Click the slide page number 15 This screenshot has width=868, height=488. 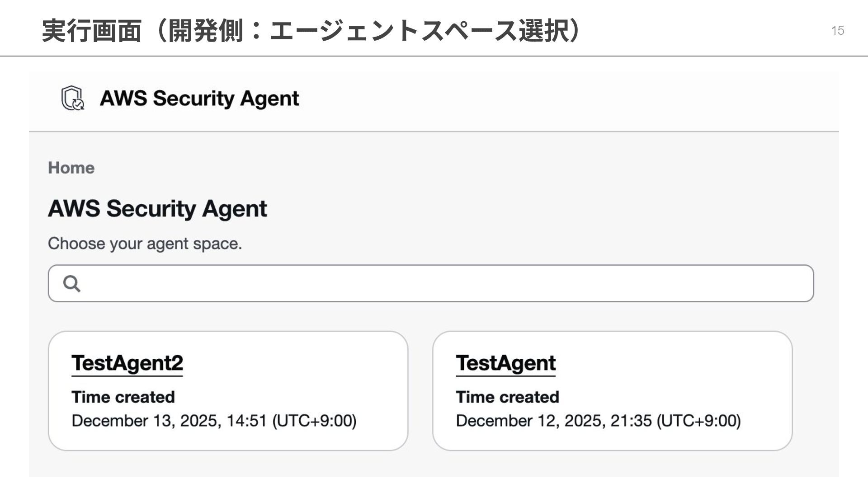(837, 31)
